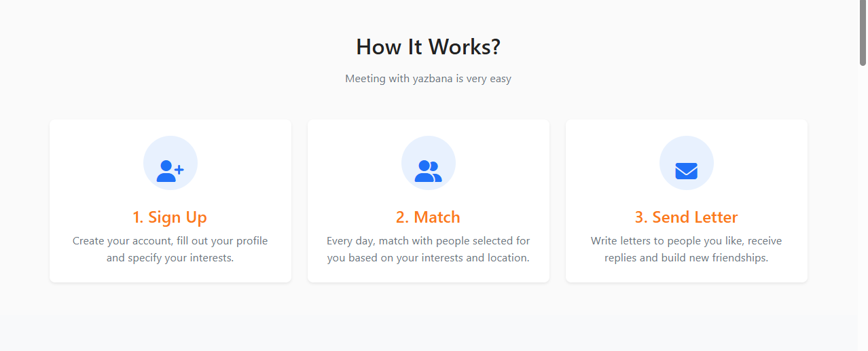Click the add-user Sign Up icon
Viewport: 868px width, 351px height.
170,171
